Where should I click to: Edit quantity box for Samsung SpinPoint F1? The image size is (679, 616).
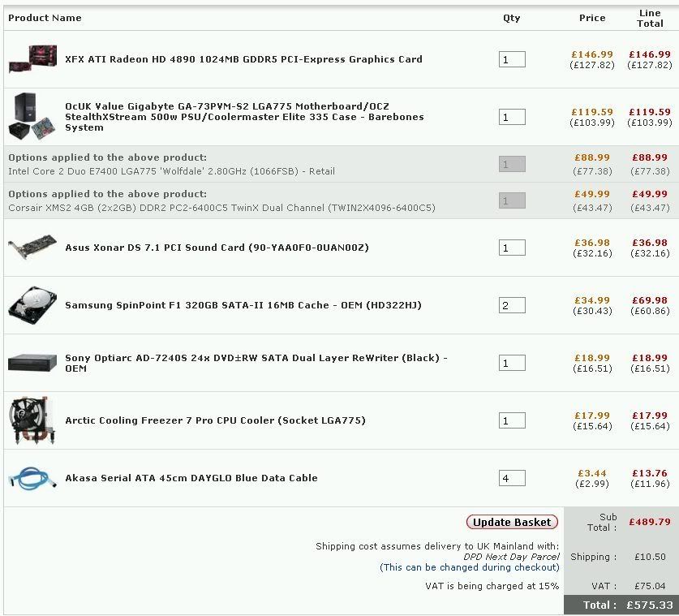[512, 305]
